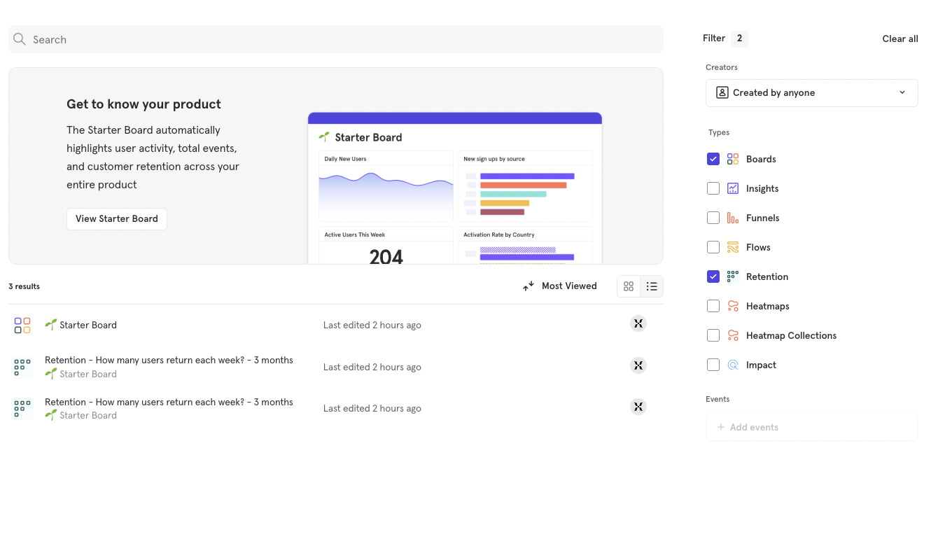Enable the Heatmap Collections checkbox
945x560 pixels.
pos(713,335)
